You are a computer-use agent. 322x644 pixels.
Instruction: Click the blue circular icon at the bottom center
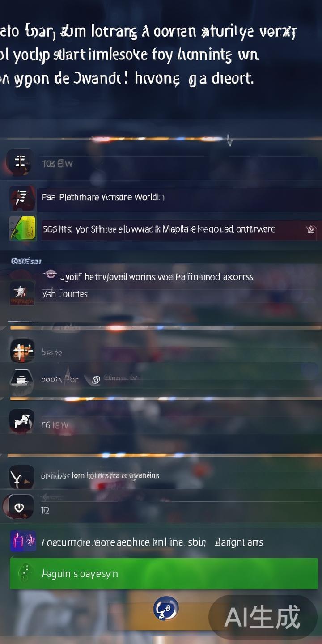166,608
